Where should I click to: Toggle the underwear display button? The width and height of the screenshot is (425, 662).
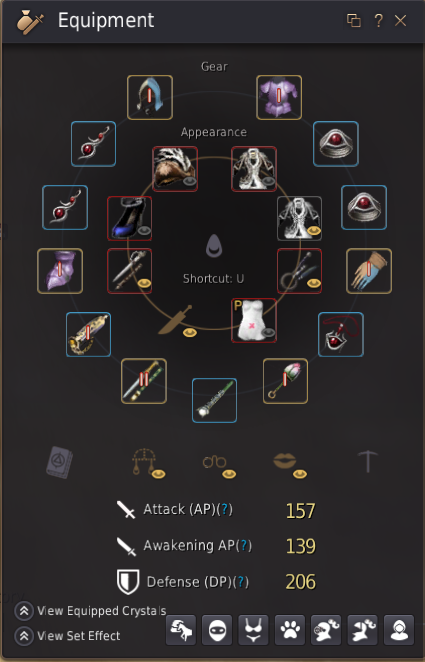click(253, 630)
